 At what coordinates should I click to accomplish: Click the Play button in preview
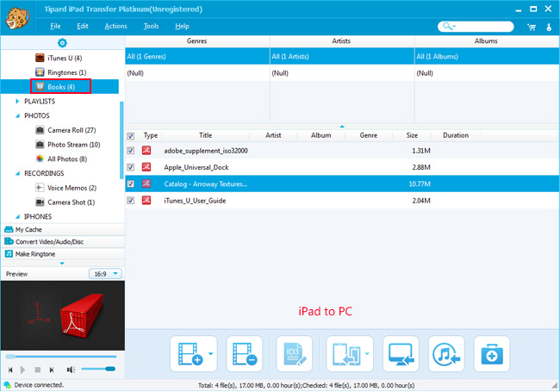tap(23, 370)
